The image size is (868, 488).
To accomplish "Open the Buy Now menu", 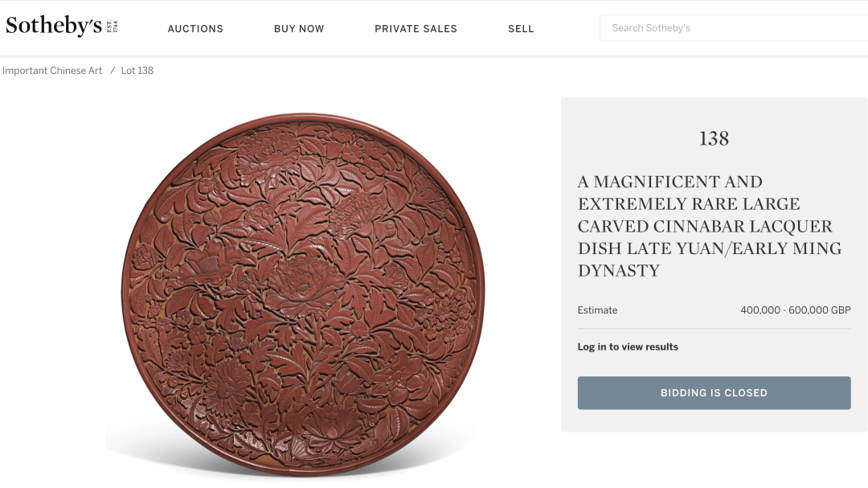I will point(299,29).
